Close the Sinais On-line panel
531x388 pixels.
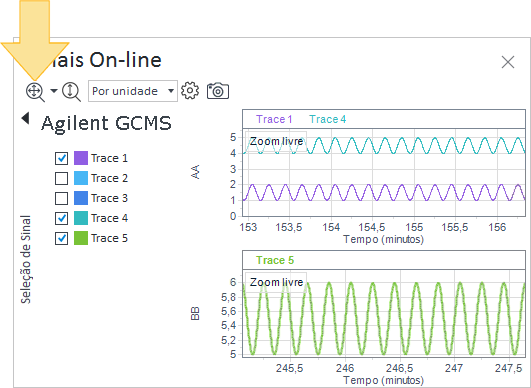(x=508, y=62)
